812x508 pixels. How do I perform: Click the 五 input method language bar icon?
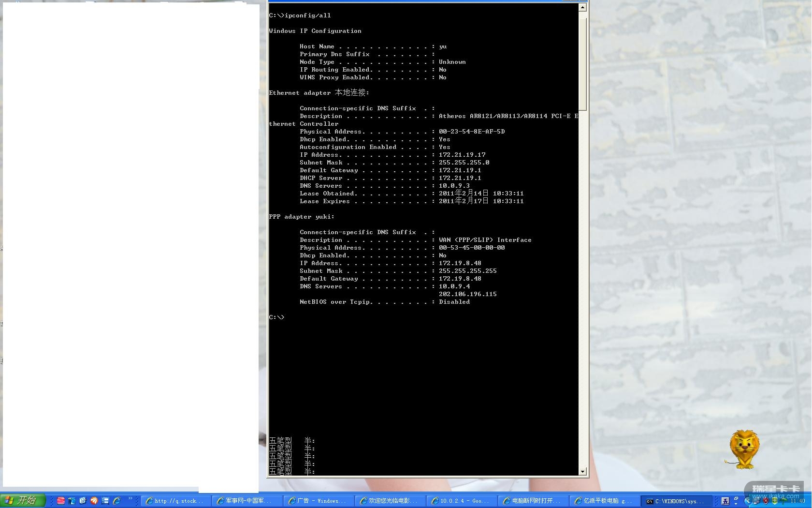click(725, 501)
